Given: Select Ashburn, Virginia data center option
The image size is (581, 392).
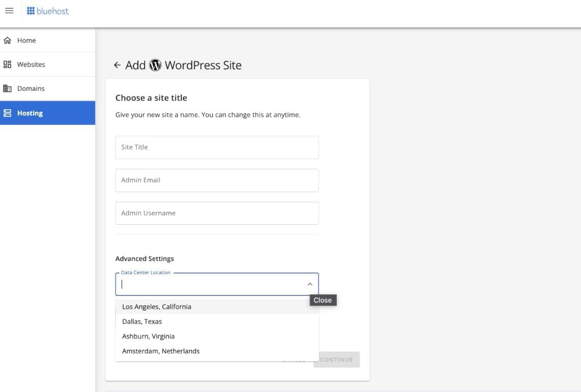Looking at the screenshot, I should point(147,336).
